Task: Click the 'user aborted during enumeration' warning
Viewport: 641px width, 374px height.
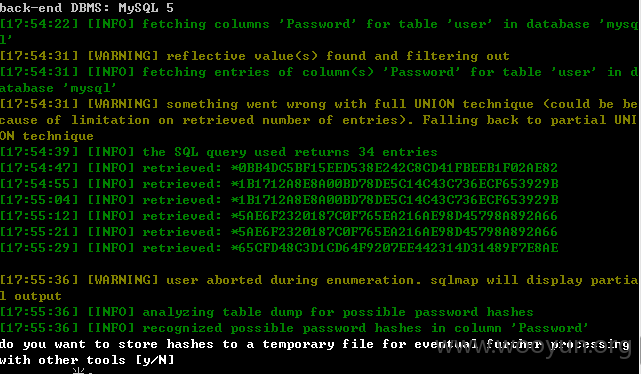Action: 319,288
